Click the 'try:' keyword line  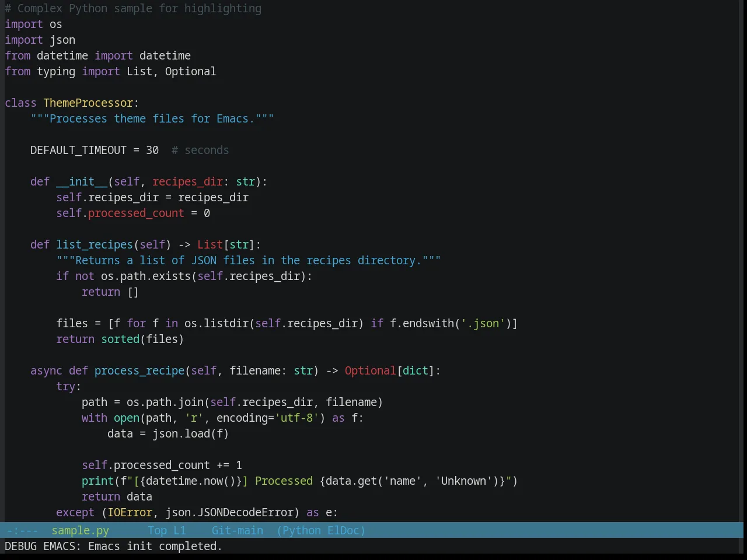pos(69,386)
